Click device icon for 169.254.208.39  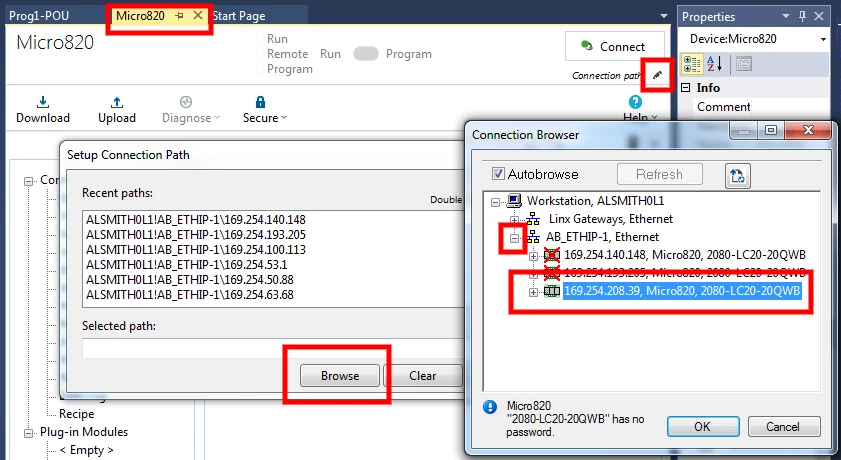[552, 291]
